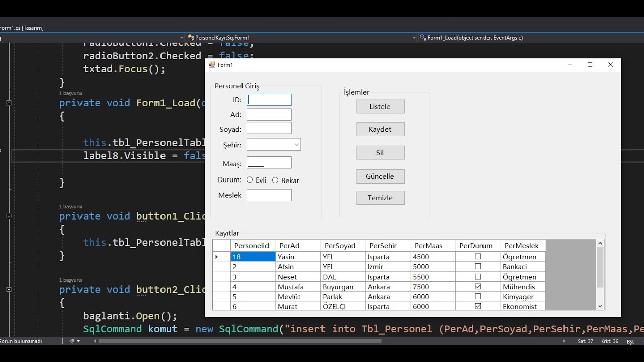Sort by the Personelid column header
The width and height of the screenshot is (644, 362).
(253, 246)
